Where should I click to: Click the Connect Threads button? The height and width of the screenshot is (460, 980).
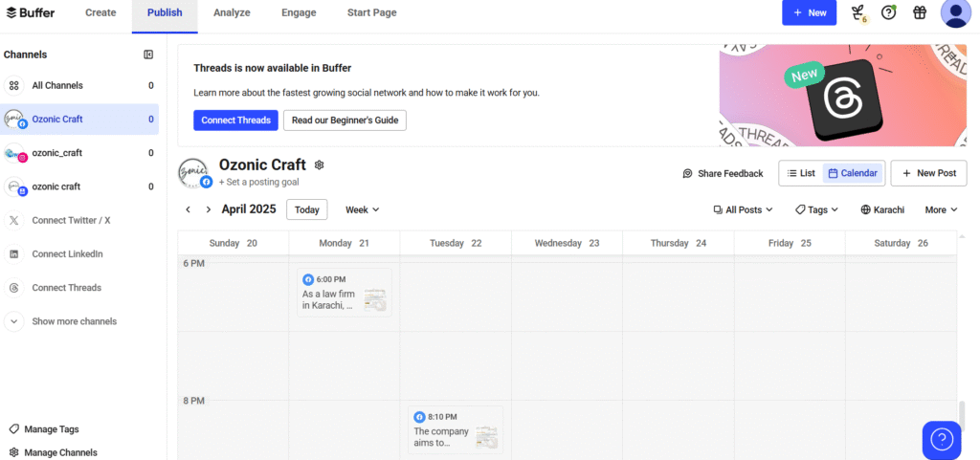click(235, 120)
